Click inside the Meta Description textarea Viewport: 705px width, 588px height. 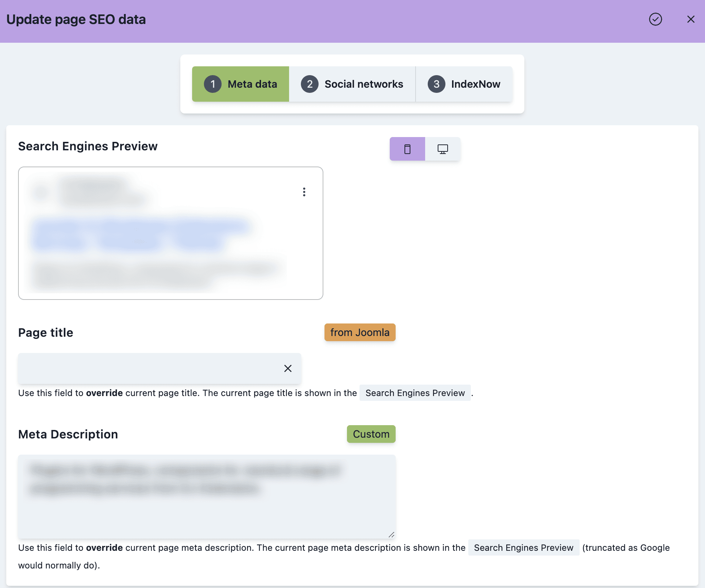[207, 497]
